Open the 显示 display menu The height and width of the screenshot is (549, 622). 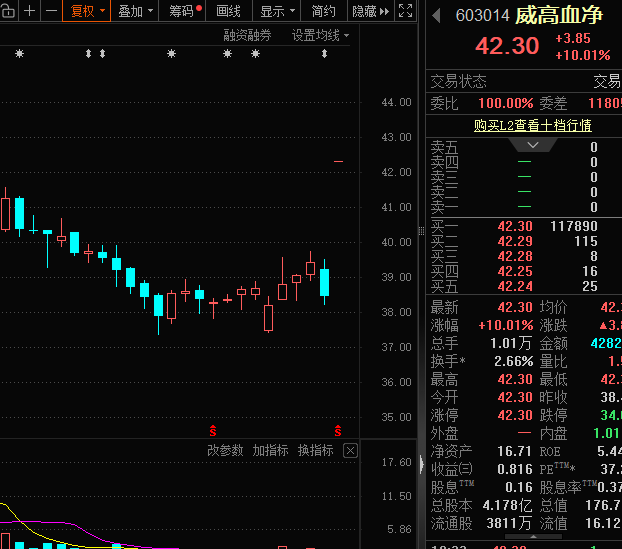pyautogui.click(x=277, y=11)
